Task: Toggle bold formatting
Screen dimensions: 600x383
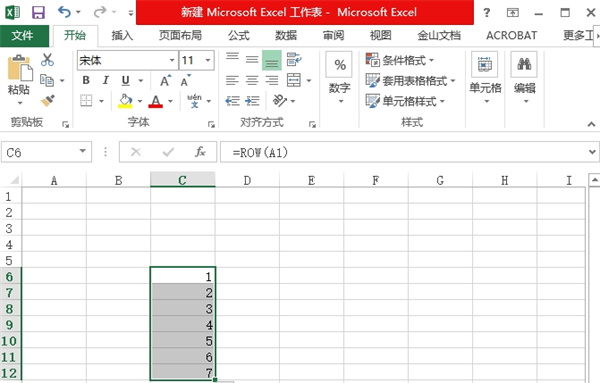Action: point(86,80)
